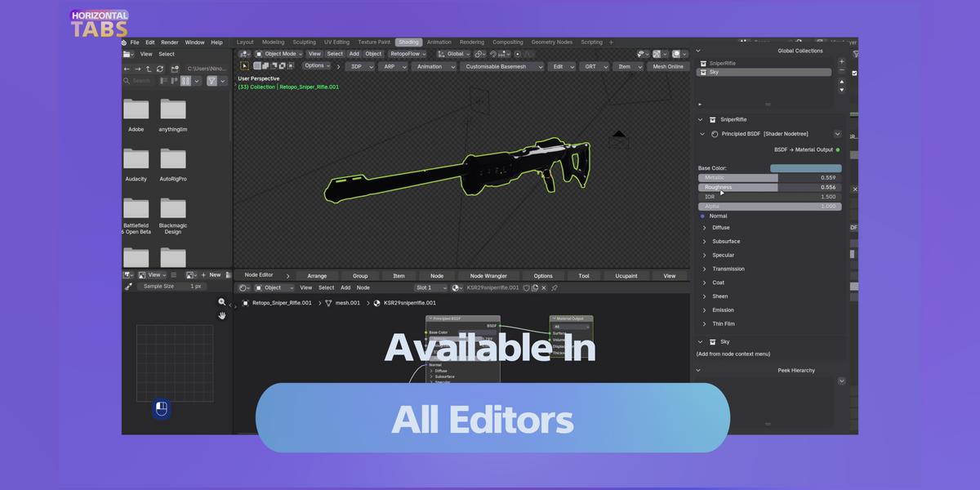980x490 pixels.
Task: Select the hand pan tool in image editor
Action: click(221, 315)
